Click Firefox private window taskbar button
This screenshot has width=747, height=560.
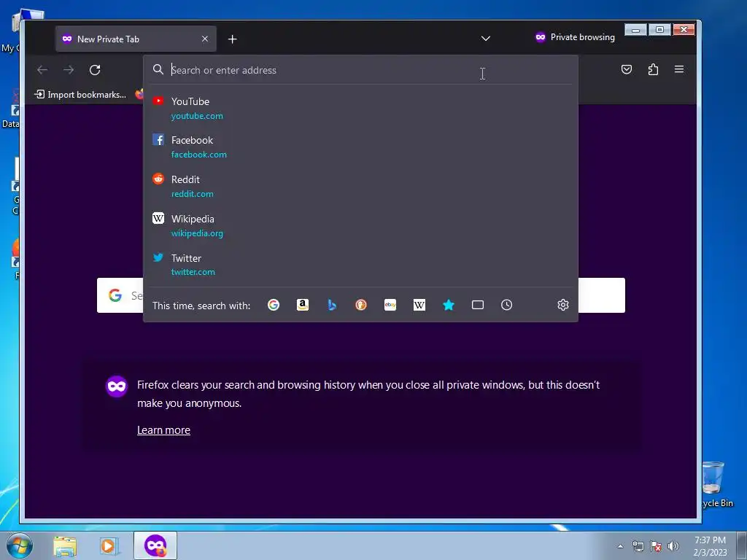155,545
